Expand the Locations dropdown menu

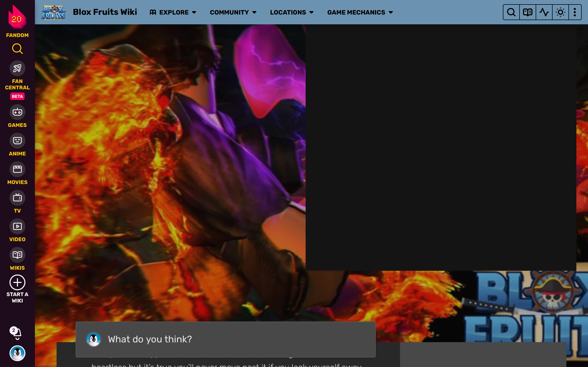point(292,12)
